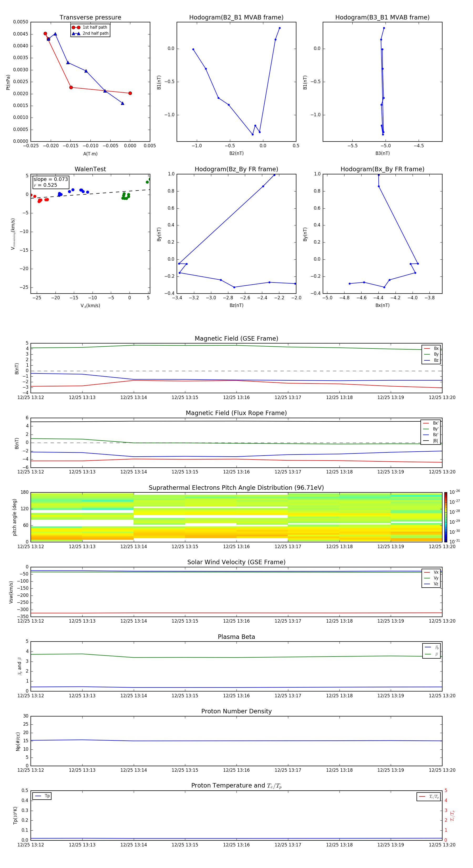
Task: Select the 'Vx' velocity legend entry
Action: tap(431, 572)
